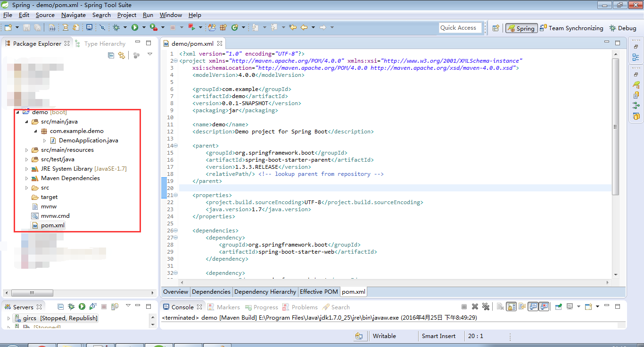Click the Back navigation arrow in toolbar
Viewport: 644px width, 347px height.
(304, 27)
